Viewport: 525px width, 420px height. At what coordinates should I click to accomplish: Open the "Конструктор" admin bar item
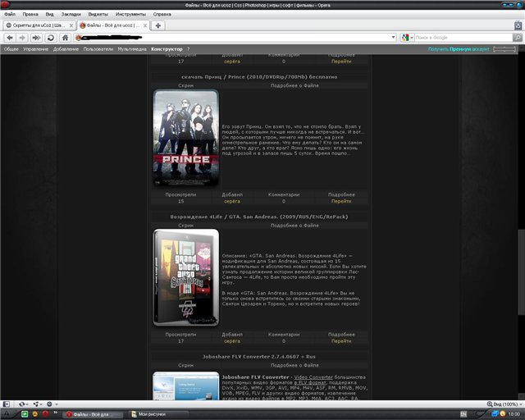[x=167, y=49]
